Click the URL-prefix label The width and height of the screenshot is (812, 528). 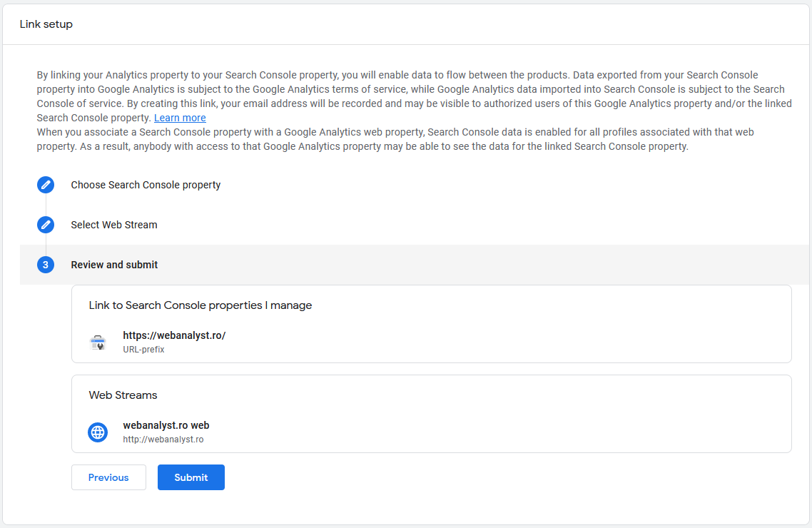pyautogui.click(x=143, y=350)
